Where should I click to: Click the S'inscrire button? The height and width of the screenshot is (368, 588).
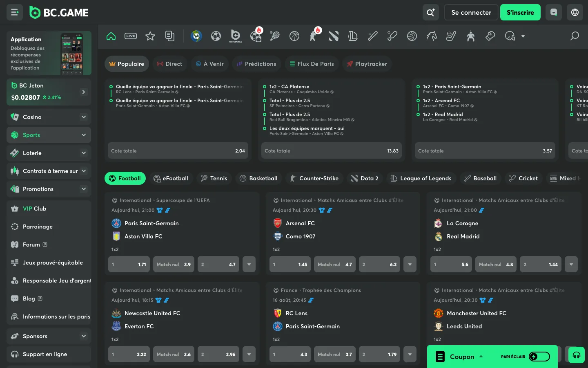[520, 12]
